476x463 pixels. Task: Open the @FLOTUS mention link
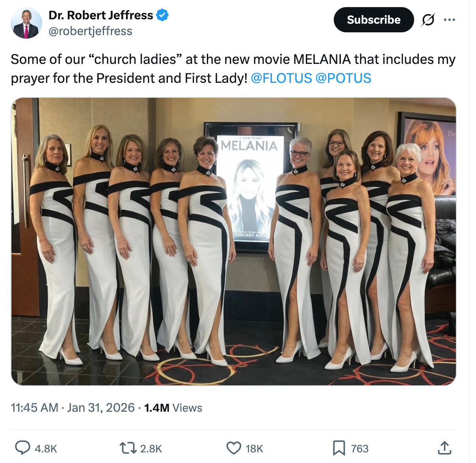coord(281,78)
